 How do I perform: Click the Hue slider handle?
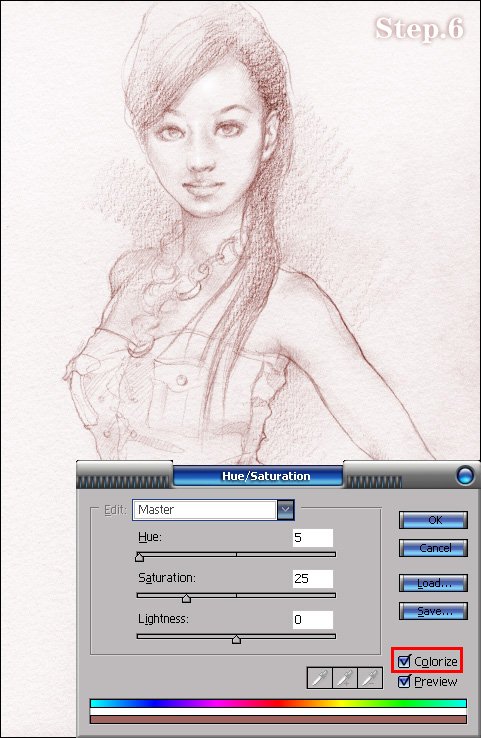point(139,557)
